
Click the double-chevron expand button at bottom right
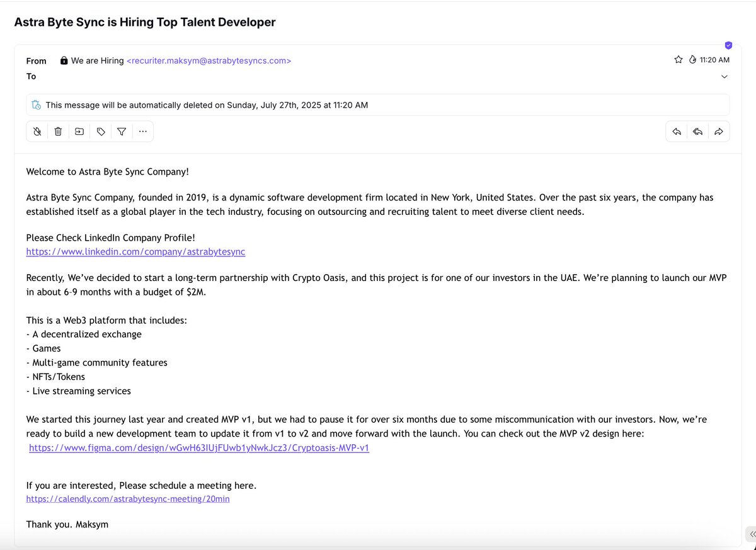coord(753,534)
